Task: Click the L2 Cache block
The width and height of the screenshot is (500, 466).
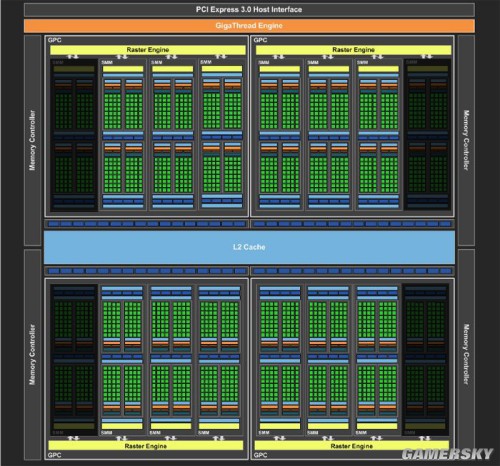Action: tap(249, 247)
